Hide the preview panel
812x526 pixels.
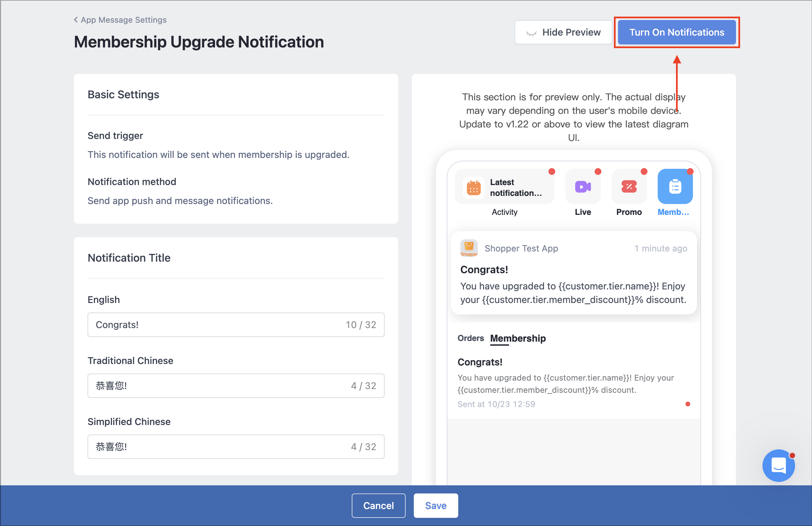tap(563, 33)
